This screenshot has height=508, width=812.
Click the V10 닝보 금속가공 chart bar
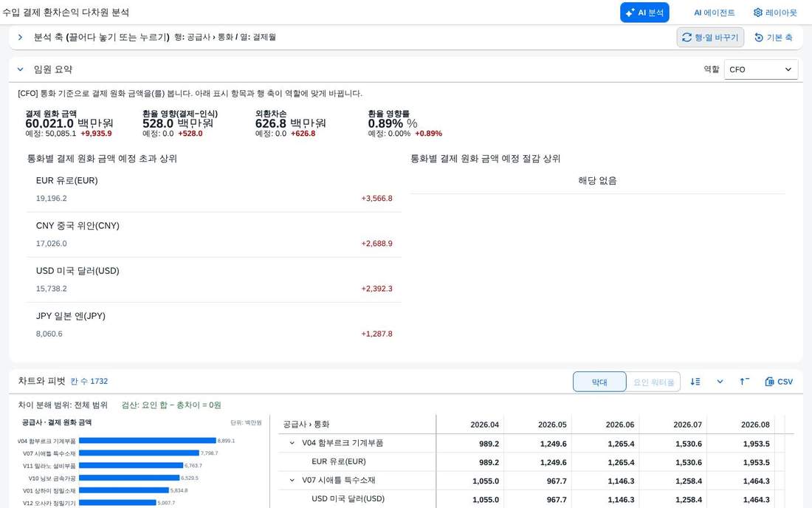pyautogui.click(x=129, y=478)
